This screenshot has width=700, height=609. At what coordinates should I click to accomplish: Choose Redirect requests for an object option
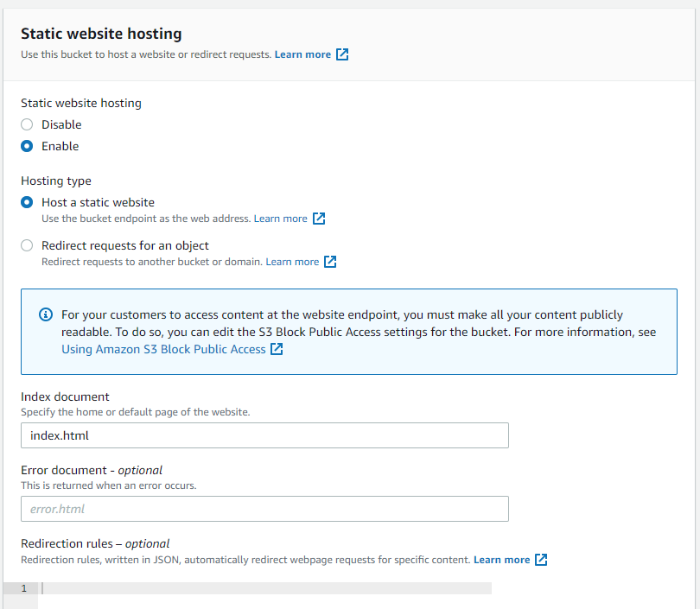pyautogui.click(x=27, y=245)
